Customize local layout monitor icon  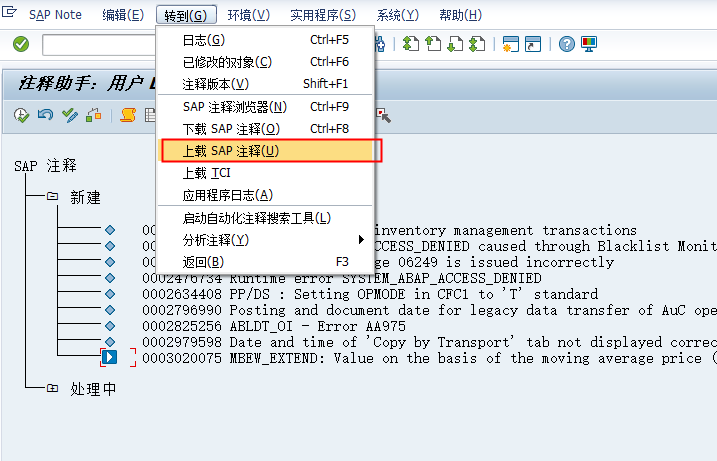tap(589, 44)
